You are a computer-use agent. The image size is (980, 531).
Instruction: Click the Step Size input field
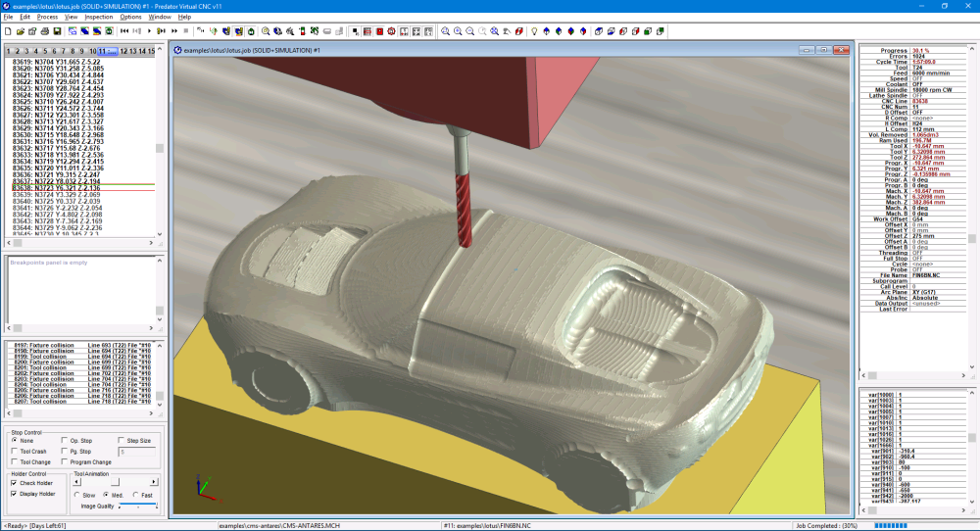[x=137, y=452]
